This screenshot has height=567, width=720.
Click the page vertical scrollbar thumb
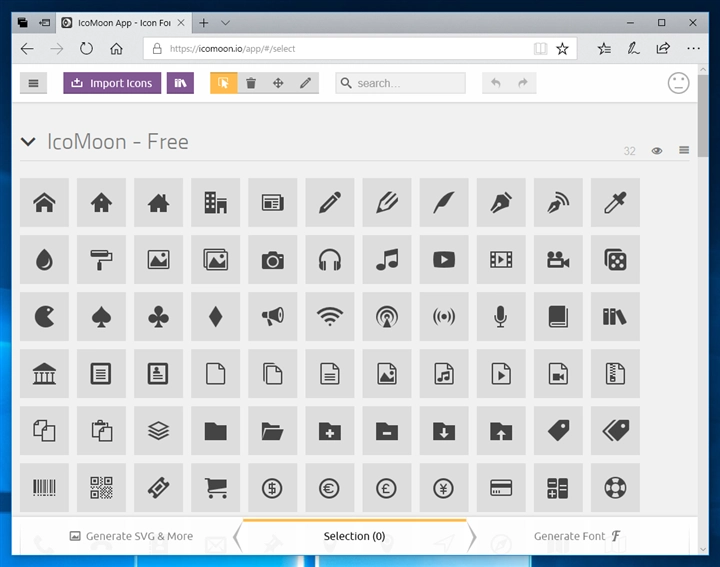[x=703, y=116]
